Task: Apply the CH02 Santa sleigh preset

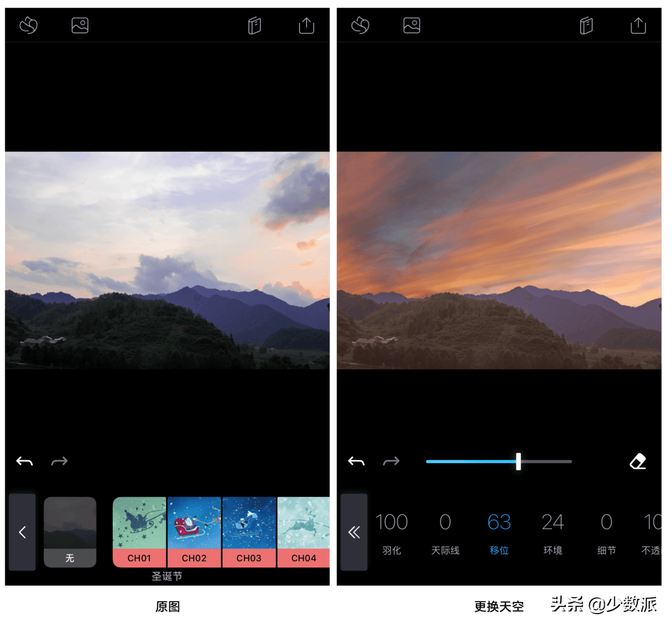Action: pyautogui.click(x=194, y=533)
